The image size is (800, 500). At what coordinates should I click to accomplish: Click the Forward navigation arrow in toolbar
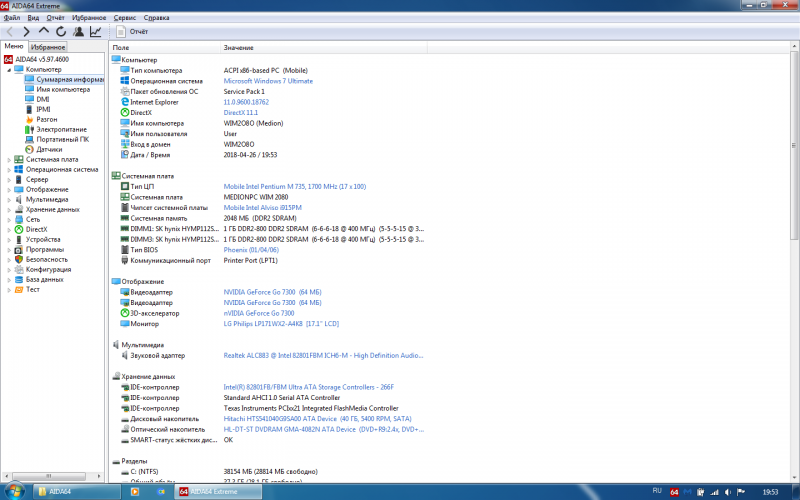click(27, 32)
